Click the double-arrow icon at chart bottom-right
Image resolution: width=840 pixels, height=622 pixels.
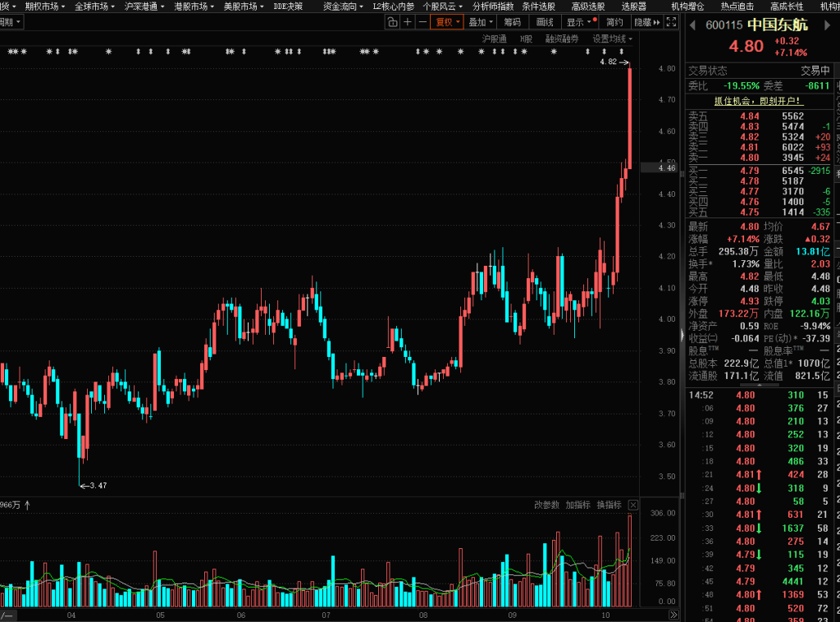point(673,615)
